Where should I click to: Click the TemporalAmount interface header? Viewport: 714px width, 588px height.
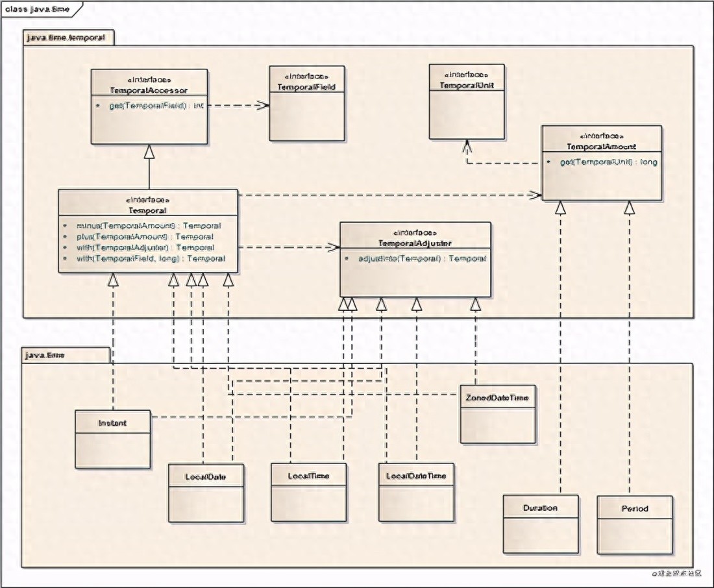tap(602, 142)
